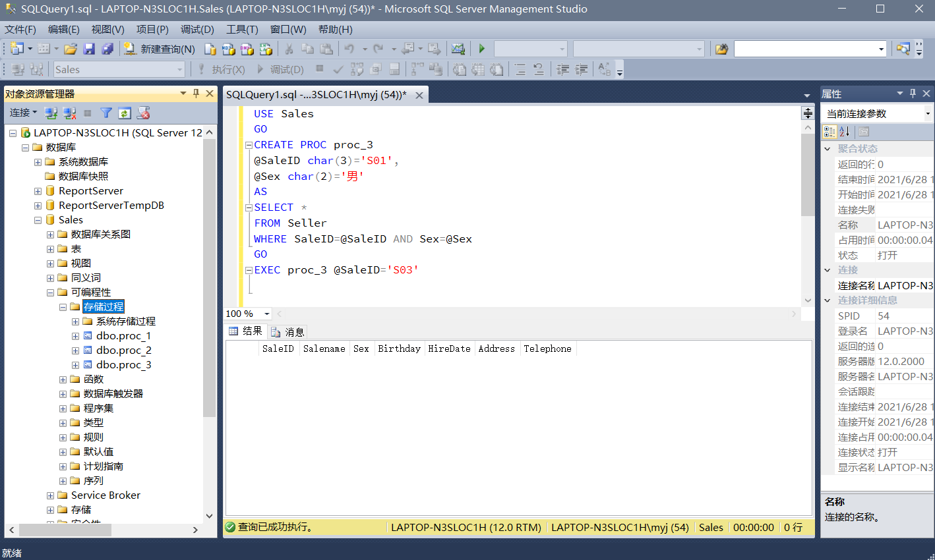Select dbo.proc_2 in the tree
Viewport: 935px width, 560px height.
pyautogui.click(x=123, y=350)
